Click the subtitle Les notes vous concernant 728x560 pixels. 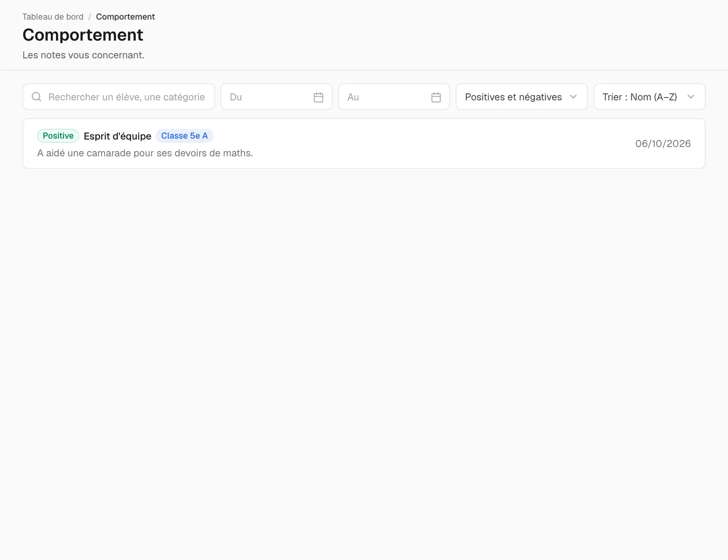point(84,55)
